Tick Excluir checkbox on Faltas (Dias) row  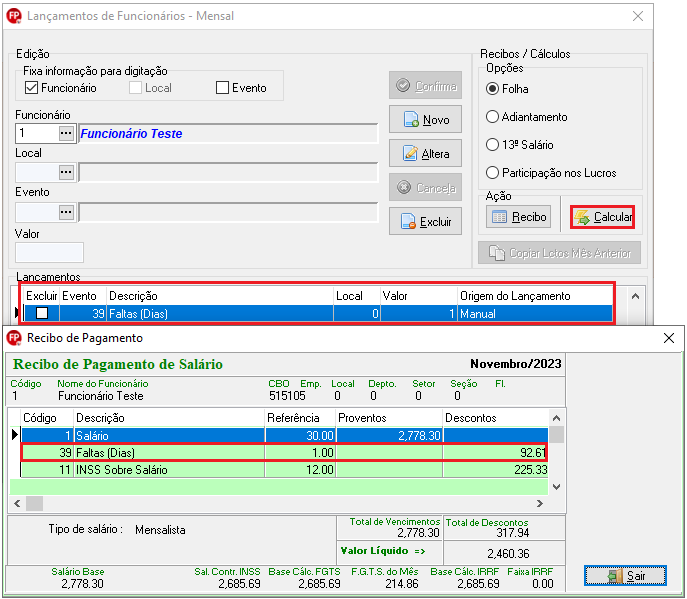coord(42,313)
